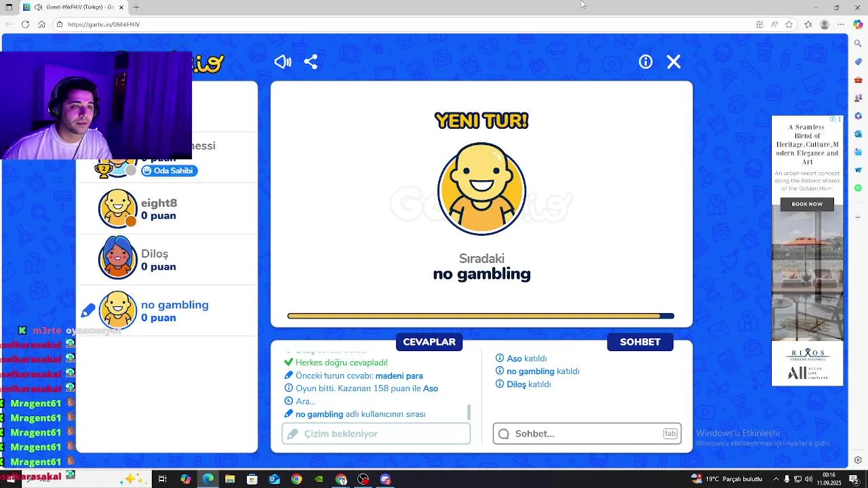868x488 pixels.
Task: Select player eight8's avatar
Action: [117, 208]
